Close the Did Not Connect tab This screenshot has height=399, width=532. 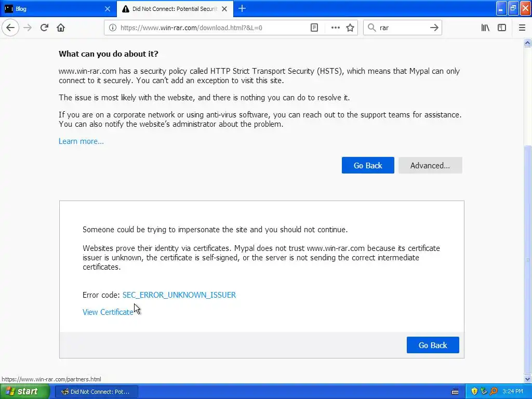pos(224,9)
